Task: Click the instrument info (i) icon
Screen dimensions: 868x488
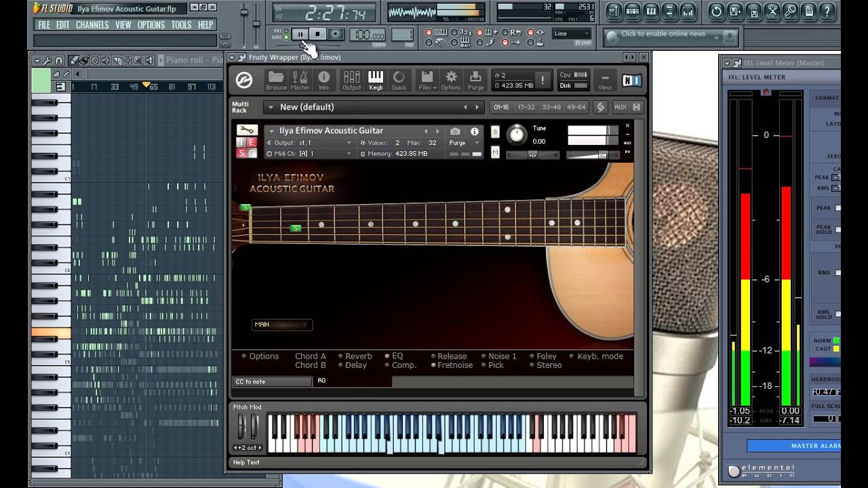Action: pyautogui.click(x=475, y=131)
